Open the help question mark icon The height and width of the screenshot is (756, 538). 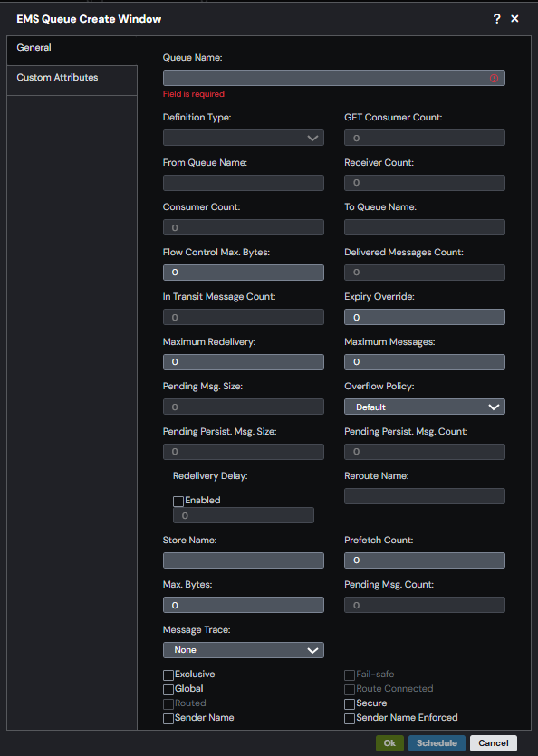[497, 19]
